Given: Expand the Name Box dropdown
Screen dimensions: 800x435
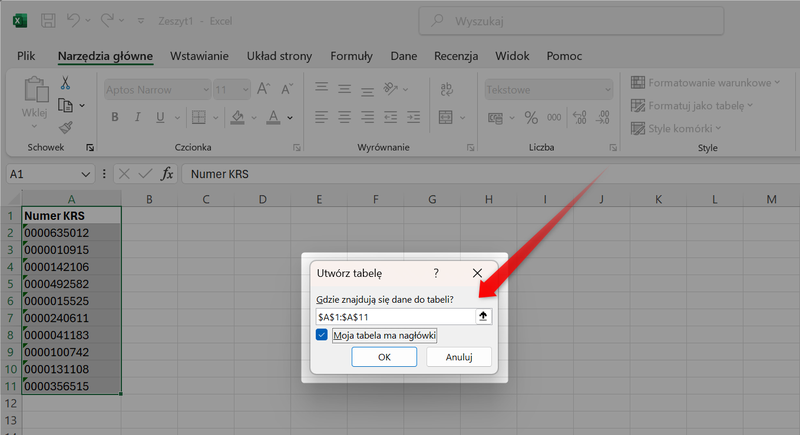Looking at the screenshot, I should [85, 174].
